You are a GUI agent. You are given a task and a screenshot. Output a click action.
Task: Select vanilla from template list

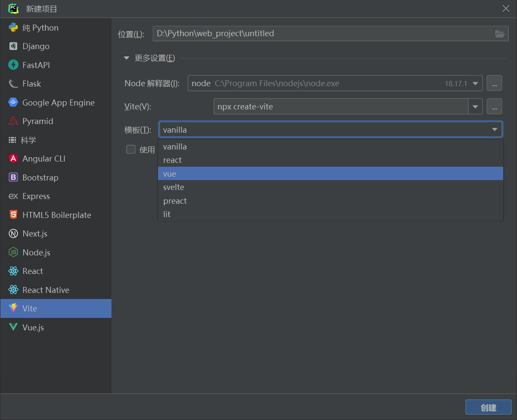pos(331,146)
